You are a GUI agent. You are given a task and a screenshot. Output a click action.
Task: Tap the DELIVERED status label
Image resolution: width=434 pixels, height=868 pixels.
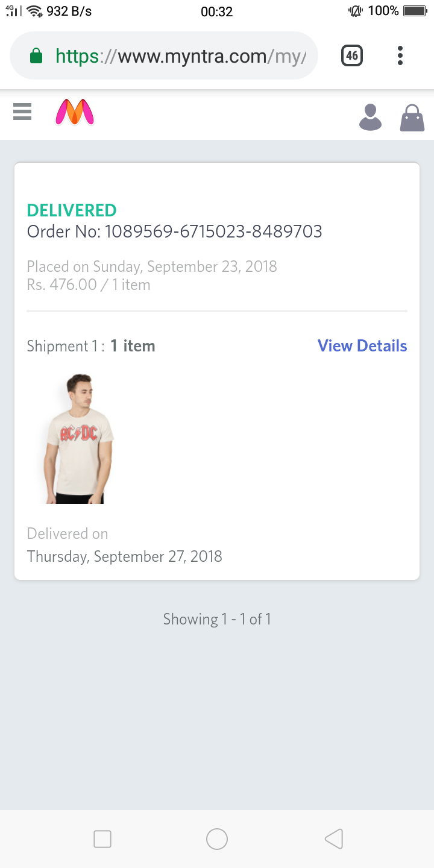pyautogui.click(x=72, y=210)
